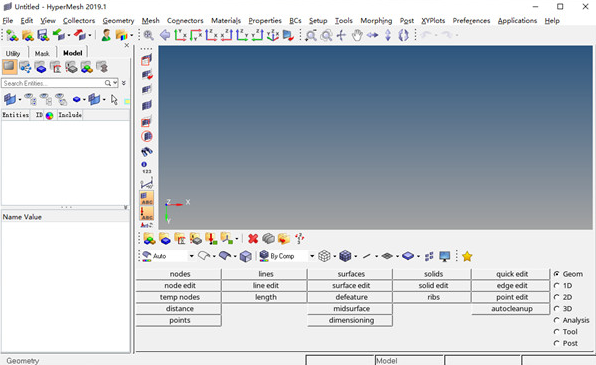The width and height of the screenshot is (596, 365).
Task: Click the binoculars find icon
Action: pyautogui.click(x=147, y=152)
